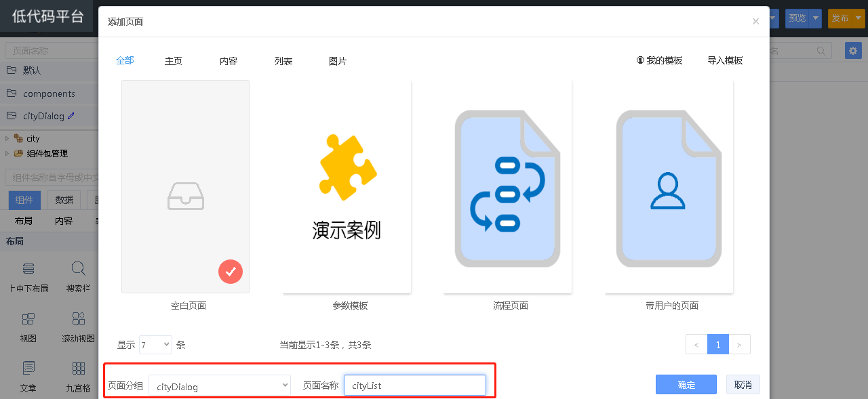Screen dimensions: 868x399
Task: Pick the 流程页面 flow template icon
Action: pyautogui.click(x=507, y=186)
